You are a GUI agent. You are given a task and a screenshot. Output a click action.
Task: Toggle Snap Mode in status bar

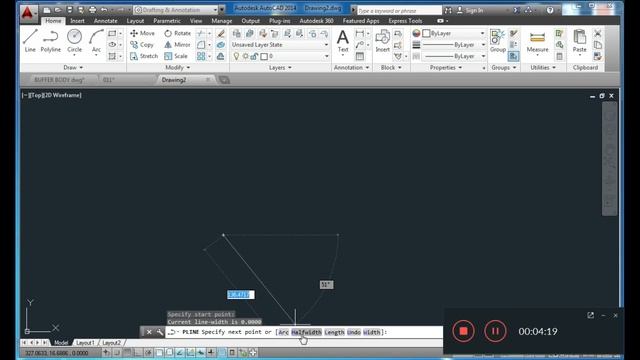click(x=117, y=353)
